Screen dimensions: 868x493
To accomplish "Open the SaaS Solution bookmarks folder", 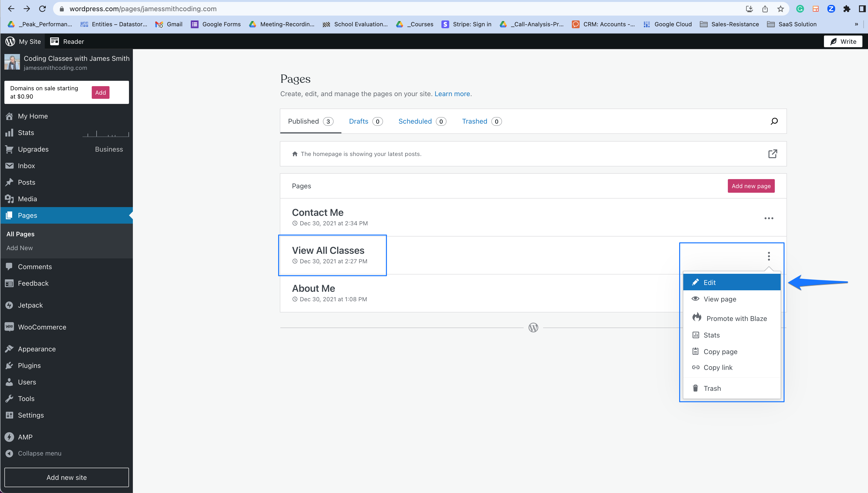I will click(792, 24).
